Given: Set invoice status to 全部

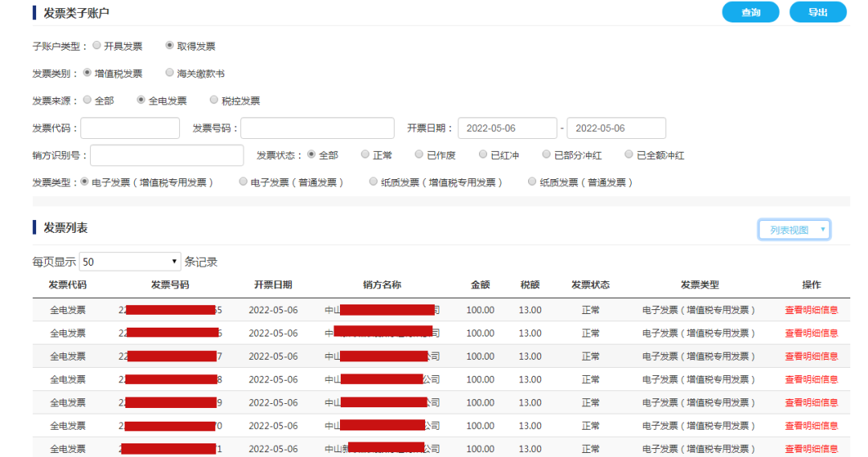Looking at the screenshot, I should point(311,154).
